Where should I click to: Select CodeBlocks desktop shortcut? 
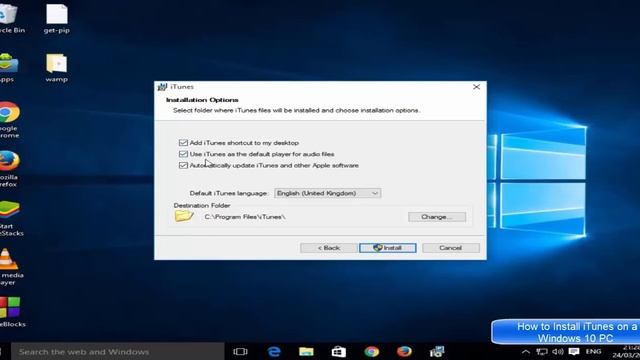tap(11, 313)
